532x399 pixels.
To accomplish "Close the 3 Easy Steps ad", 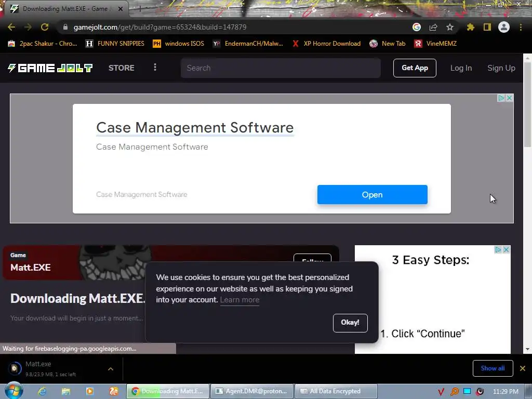I will point(506,250).
